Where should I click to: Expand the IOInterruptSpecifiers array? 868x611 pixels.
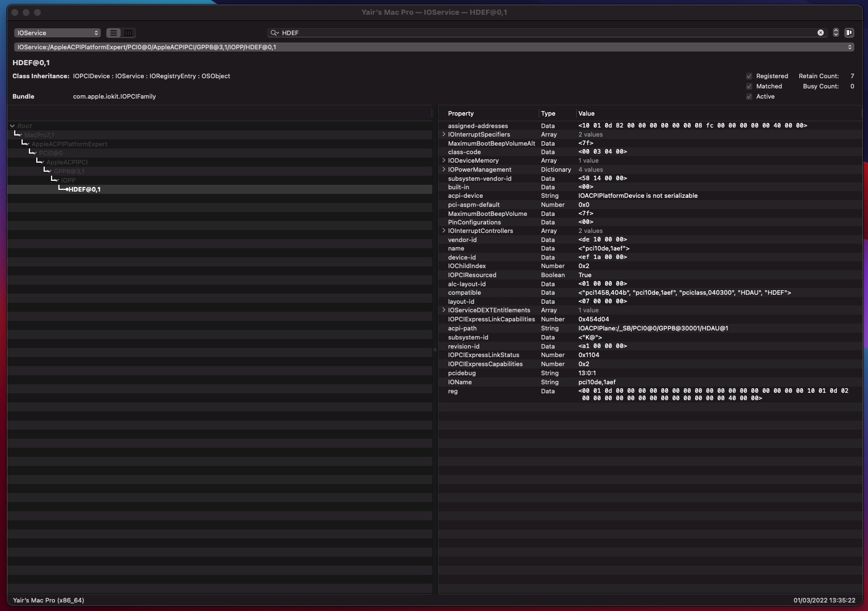point(444,134)
